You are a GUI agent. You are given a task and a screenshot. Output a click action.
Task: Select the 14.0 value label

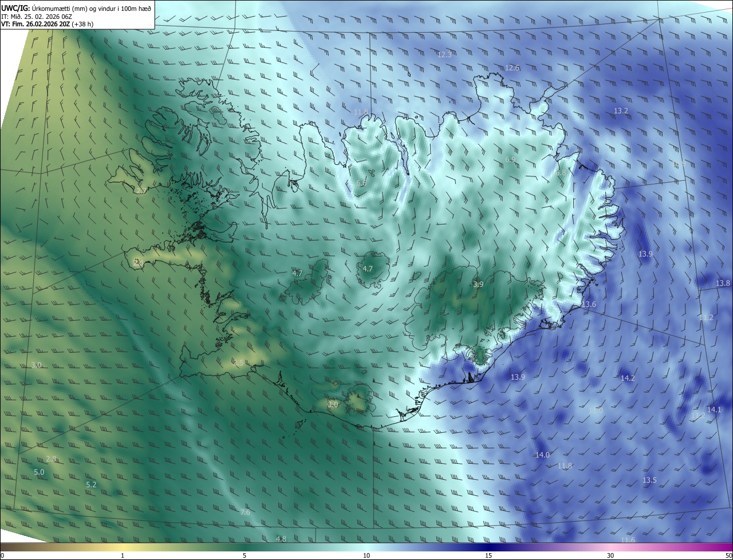tap(542, 455)
